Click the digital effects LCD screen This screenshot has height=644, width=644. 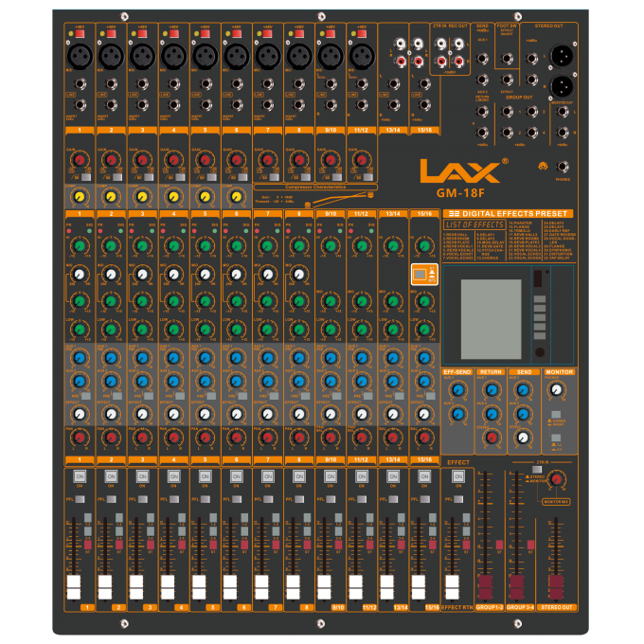(491, 319)
